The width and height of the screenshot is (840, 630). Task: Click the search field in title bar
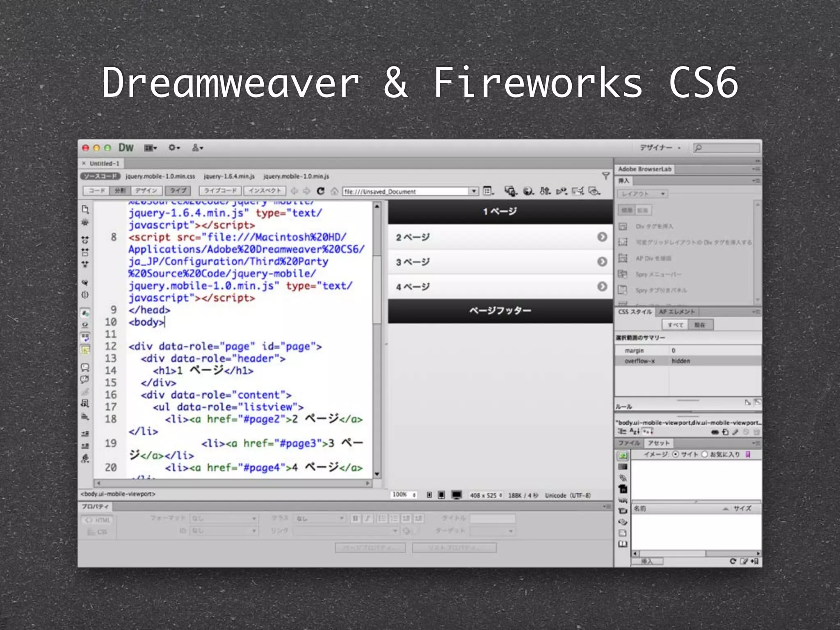coord(726,148)
